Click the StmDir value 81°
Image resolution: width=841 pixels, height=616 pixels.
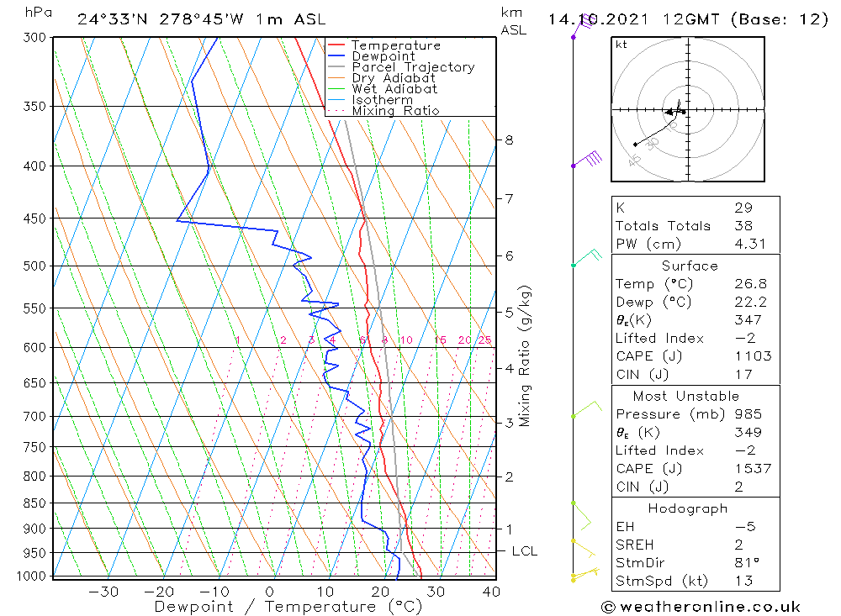tap(747, 563)
